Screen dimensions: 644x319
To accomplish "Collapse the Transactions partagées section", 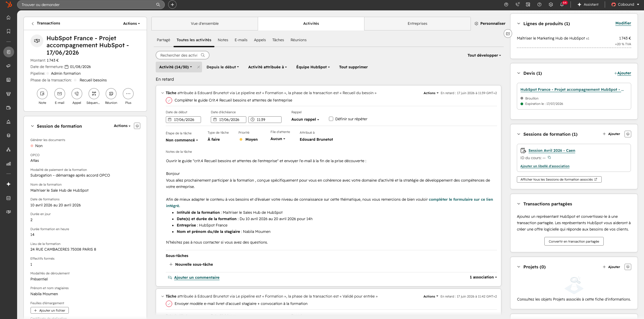I will (x=519, y=204).
